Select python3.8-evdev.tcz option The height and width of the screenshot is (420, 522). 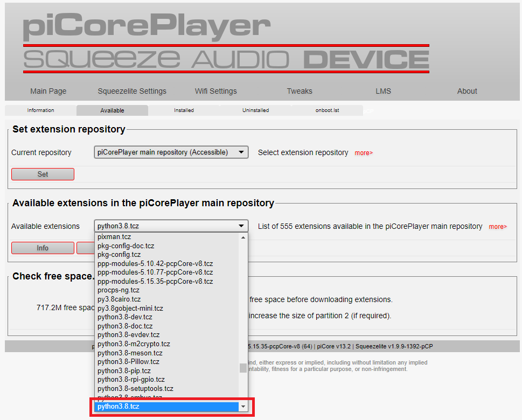(167, 335)
